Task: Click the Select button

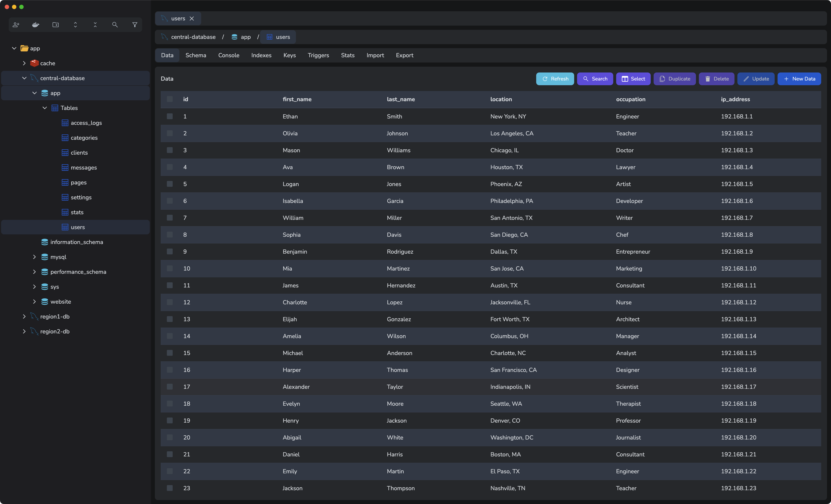Action: [x=633, y=79]
